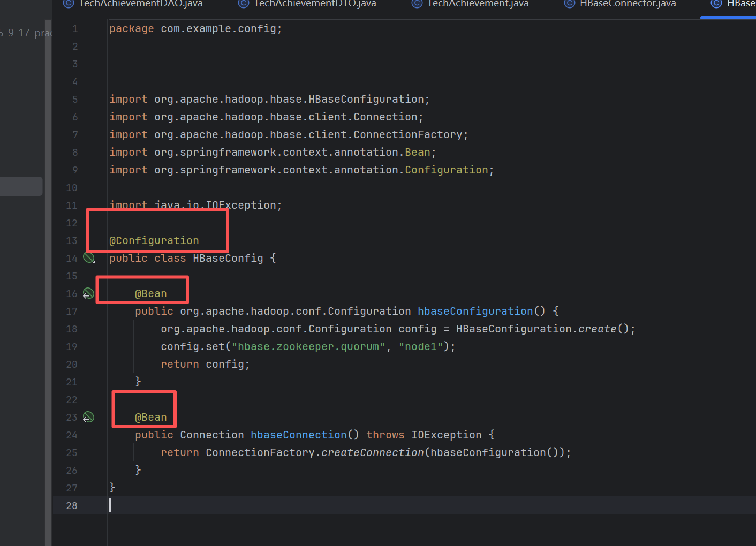The width and height of the screenshot is (756, 546).
Task: Click the annotation.Bean import on line 8
Action: (x=273, y=153)
